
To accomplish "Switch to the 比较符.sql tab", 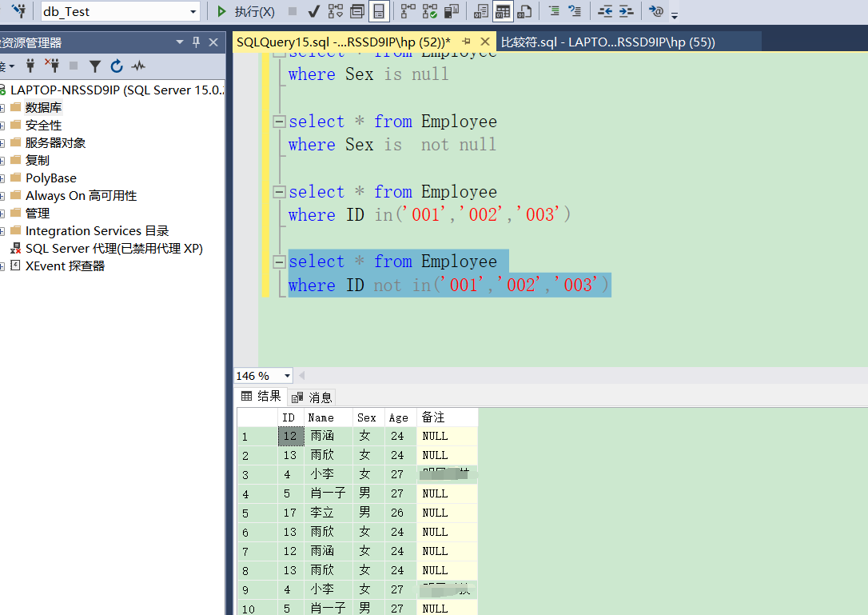I will click(607, 42).
